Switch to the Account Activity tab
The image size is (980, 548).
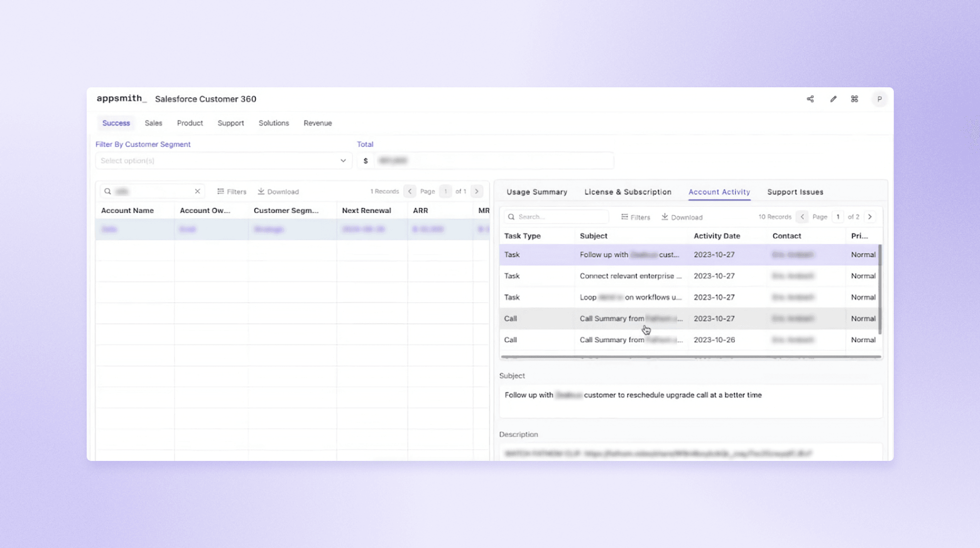(719, 192)
